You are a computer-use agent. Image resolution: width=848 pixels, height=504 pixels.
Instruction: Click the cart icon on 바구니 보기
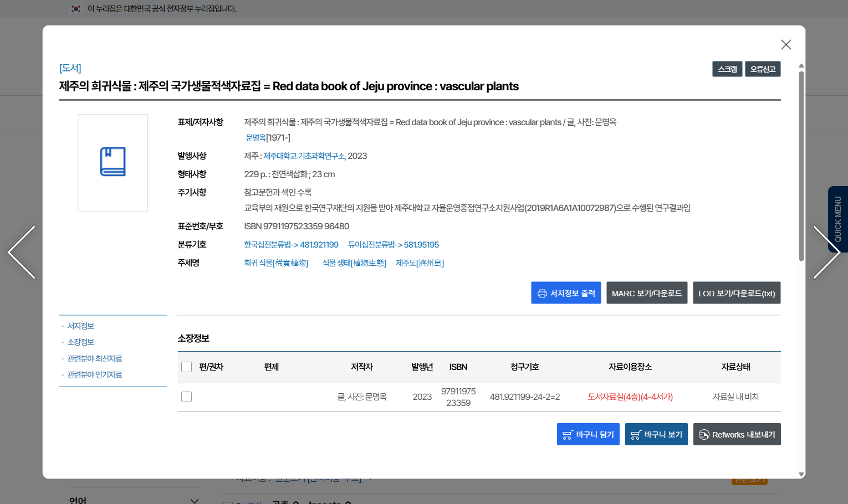(635, 435)
